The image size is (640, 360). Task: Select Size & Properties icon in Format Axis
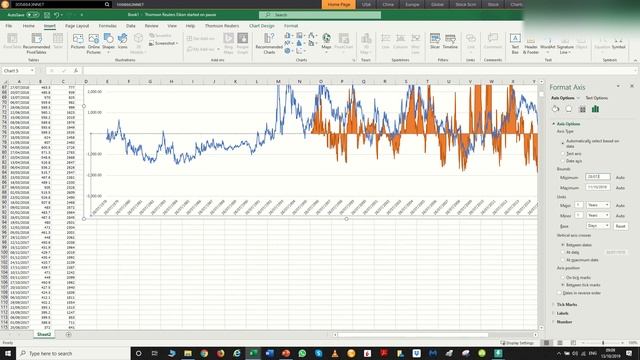pyautogui.click(x=582, y=109)
